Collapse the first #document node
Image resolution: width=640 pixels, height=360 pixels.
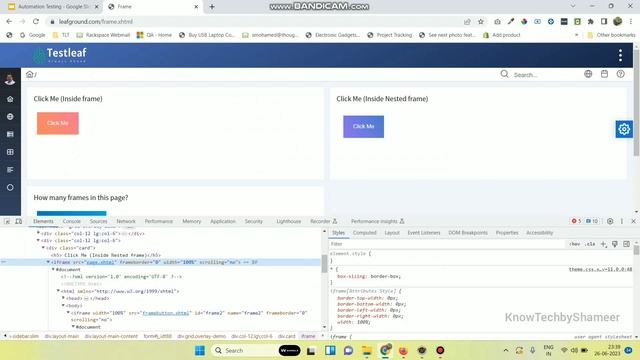(x=53, y=269)
